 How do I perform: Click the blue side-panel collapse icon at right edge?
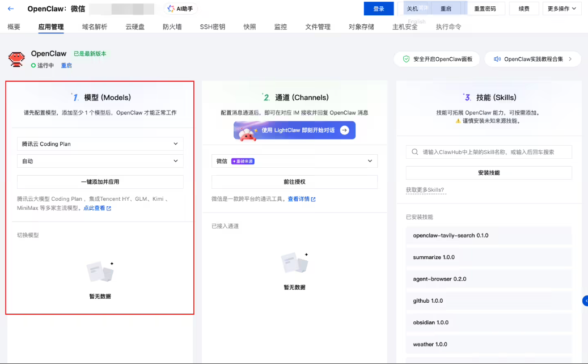click(x=585, y=301)
